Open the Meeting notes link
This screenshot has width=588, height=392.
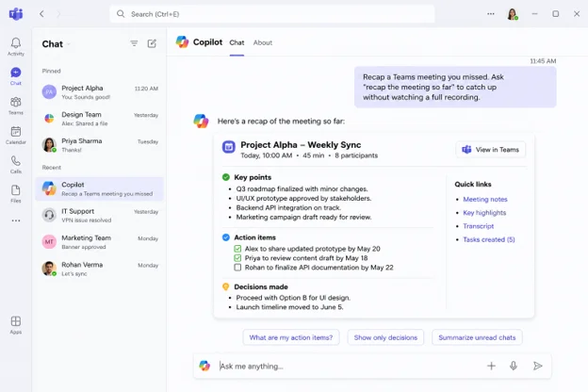(485, 199)
